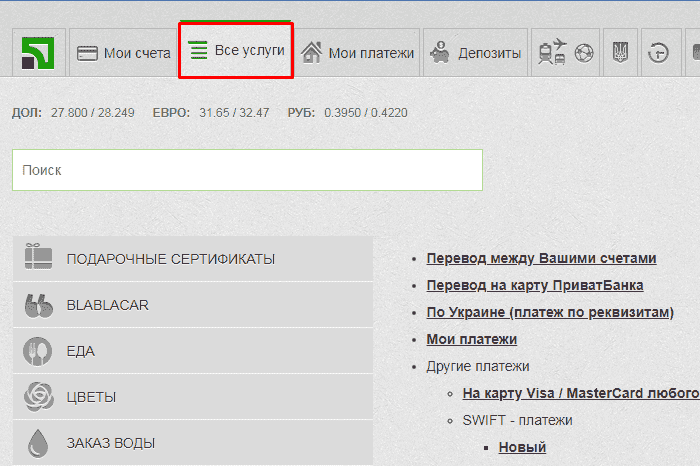Switch to the Все услуги tab

[x=236, y=50]
